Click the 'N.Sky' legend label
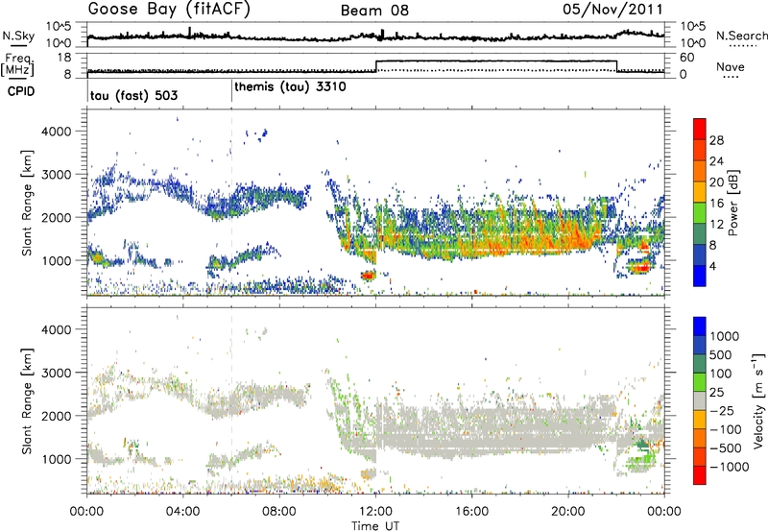The width and height of the screenshot is (768, 532). [18, 36]
